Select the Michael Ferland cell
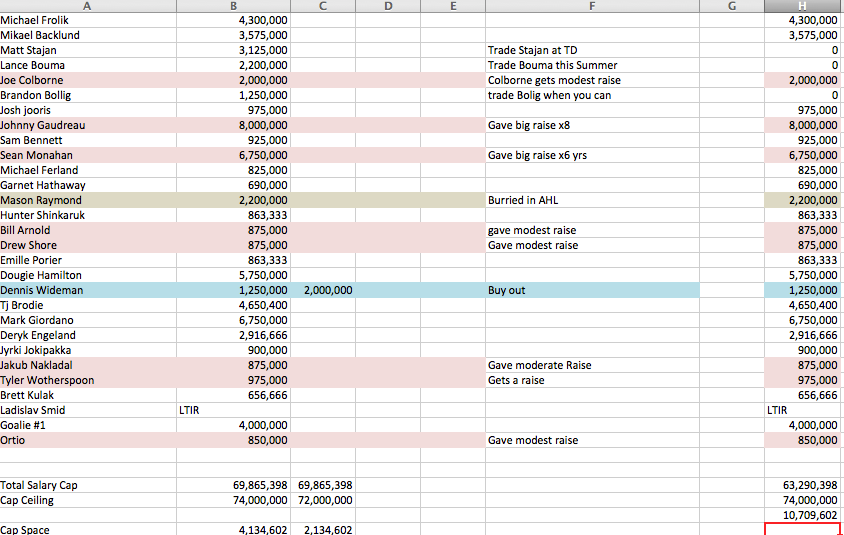This screenshot has height=535, width=844. pyautogui.click(x=88, y=171)
